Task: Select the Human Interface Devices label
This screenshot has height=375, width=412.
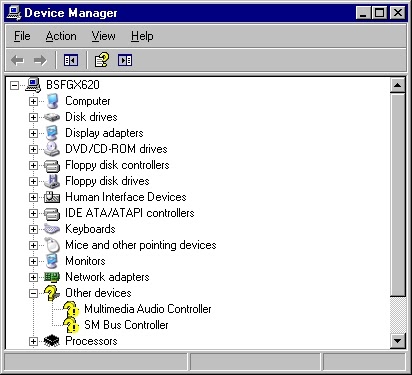Action: point(126,197)
